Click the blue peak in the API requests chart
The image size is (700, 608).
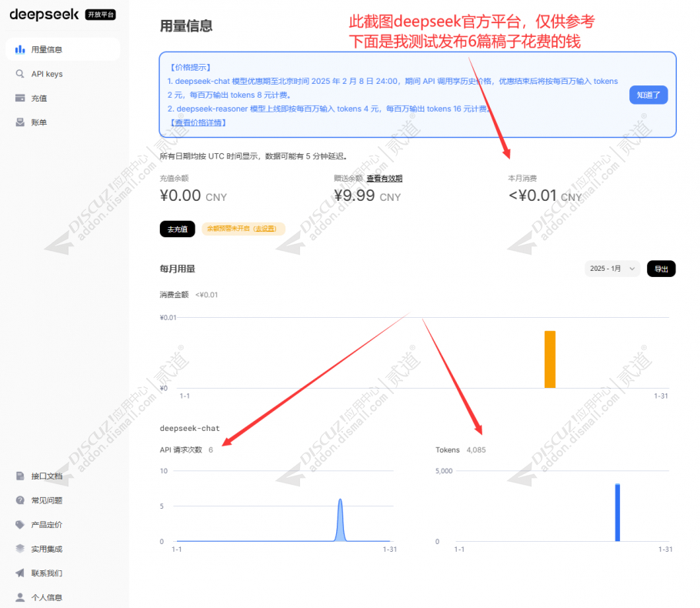(340, 519)
